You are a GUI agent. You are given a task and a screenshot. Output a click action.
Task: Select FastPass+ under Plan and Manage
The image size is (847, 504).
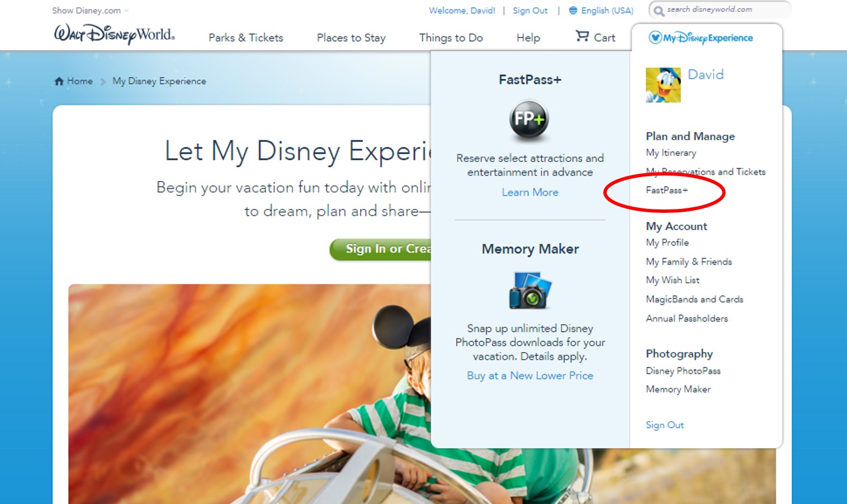(667, 190)
